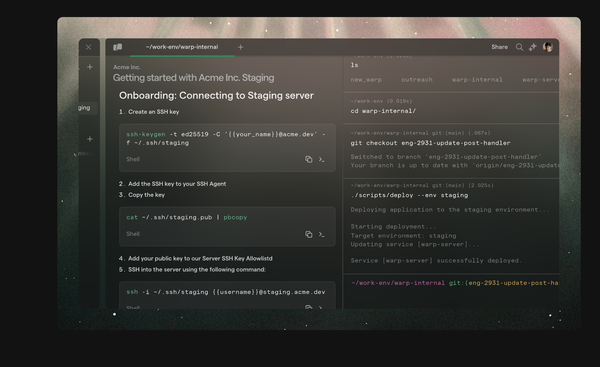Click the upper plus icon in left sidebar
Viewport: 600px width, 367px height.
pyautogui.click(x=90, y=67)
